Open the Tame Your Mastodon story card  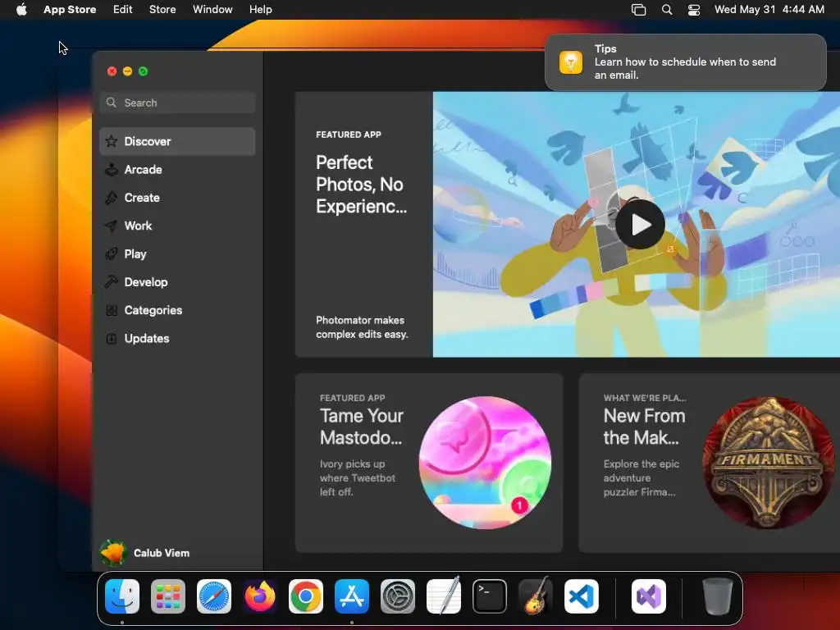pyautogui.click(x=428, y=463)
